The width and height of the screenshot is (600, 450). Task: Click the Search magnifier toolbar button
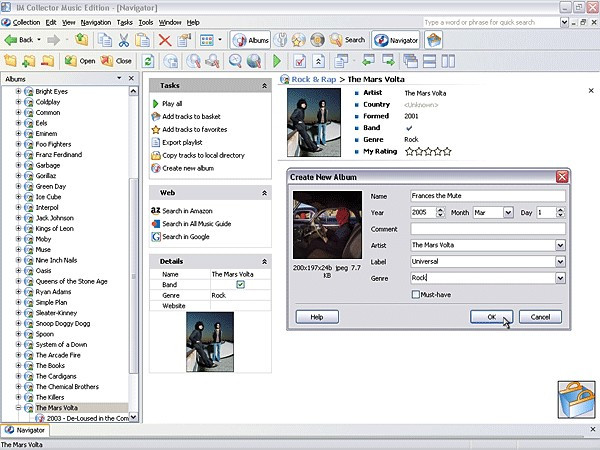tap(347, 40)
